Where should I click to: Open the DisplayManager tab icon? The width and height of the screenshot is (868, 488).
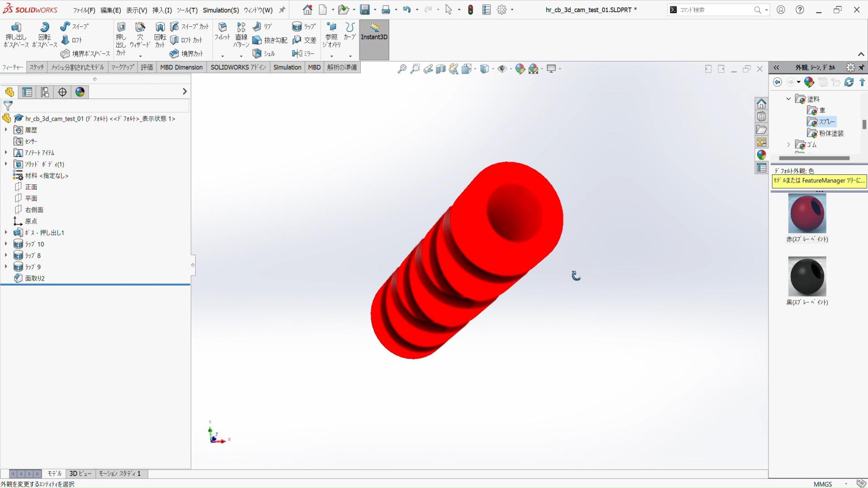80,92
